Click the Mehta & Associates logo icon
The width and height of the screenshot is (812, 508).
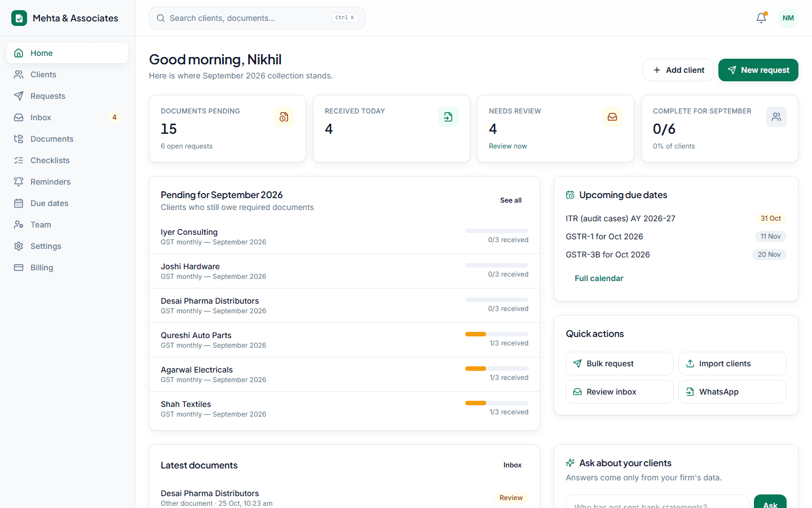[x=19, y=18]
